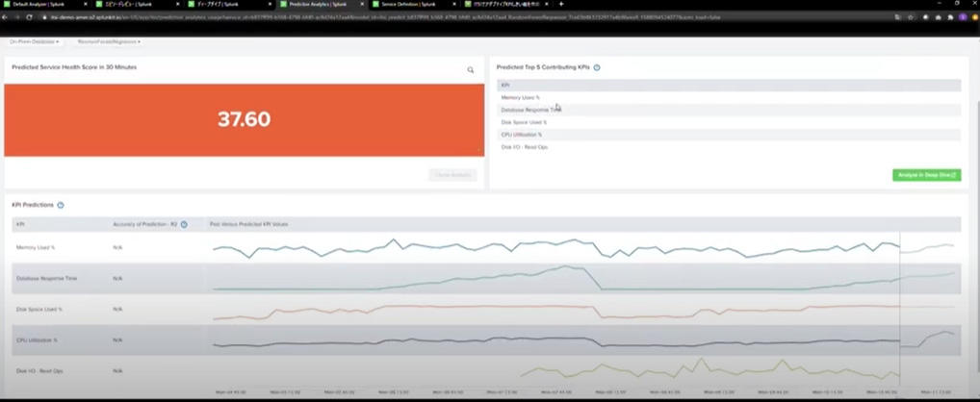Open the search magnifier on the health score panel
980x402 pixels.
pyautogui.click(x=471, y=70)
